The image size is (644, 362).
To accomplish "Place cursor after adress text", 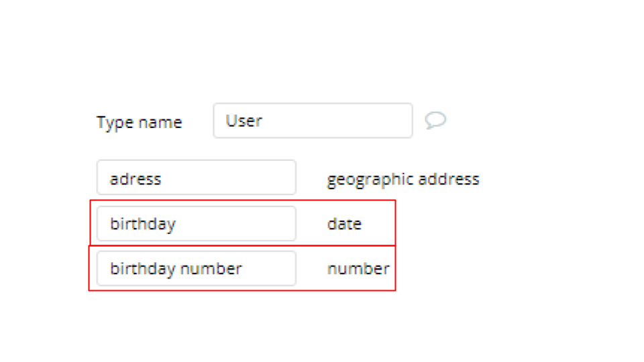I will [162, 180].
